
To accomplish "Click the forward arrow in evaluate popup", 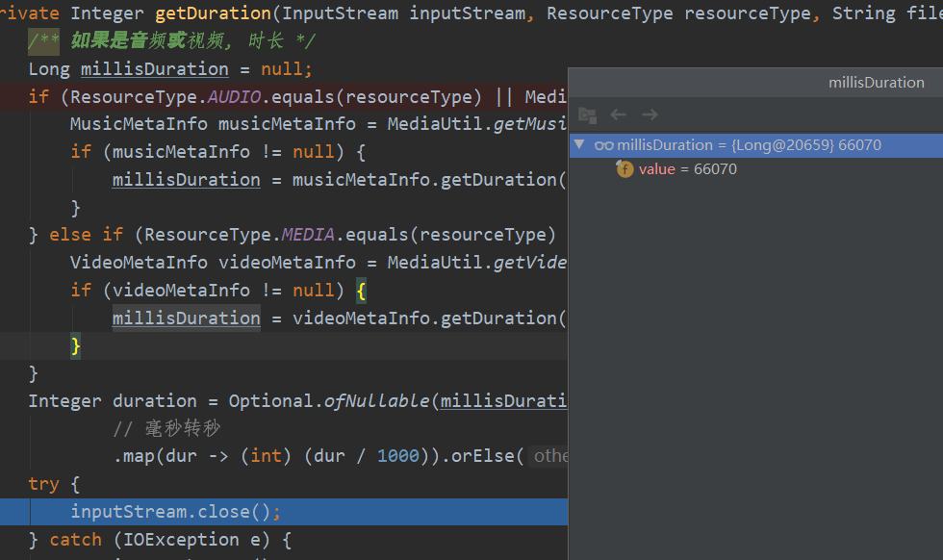I will 650,115.
